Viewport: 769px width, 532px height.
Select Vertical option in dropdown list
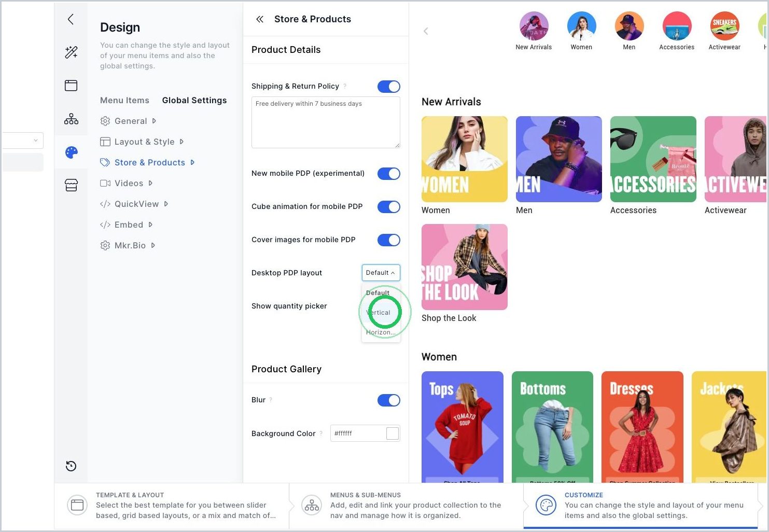381,313
